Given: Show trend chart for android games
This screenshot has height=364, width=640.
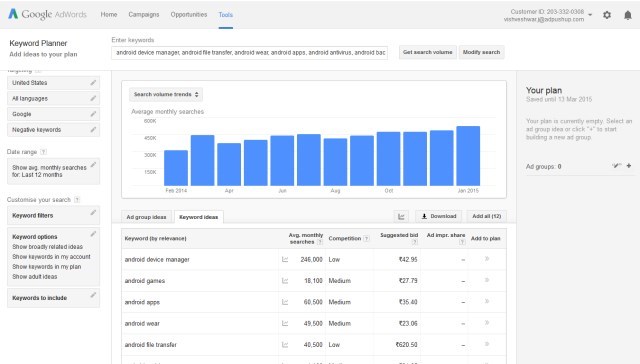Looking at the screenshot, I should [285, 281].
